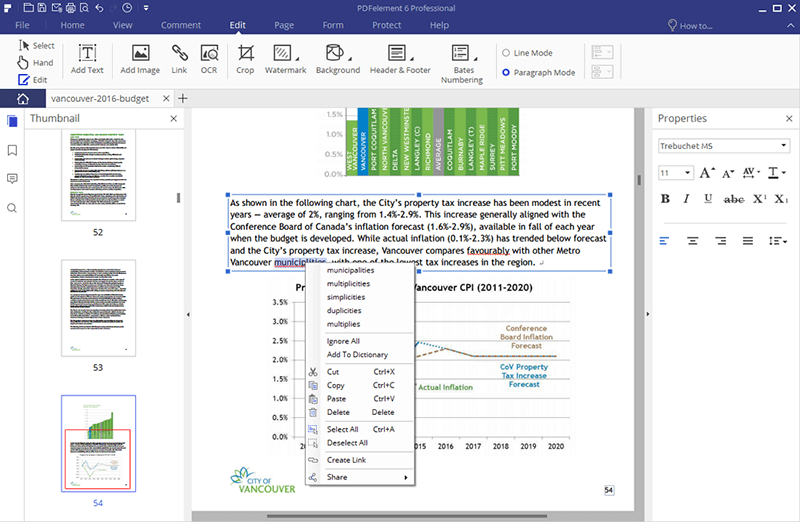Activate the Select cursor tool

pyautogui.click(x=36, y=45)
